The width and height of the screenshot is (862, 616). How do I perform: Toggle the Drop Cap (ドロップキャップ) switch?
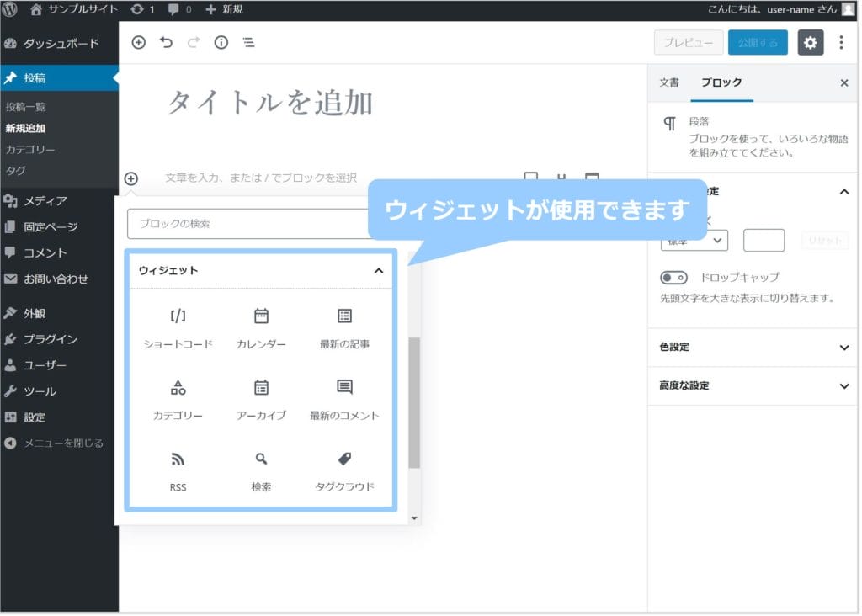click(x=673, y=278)
